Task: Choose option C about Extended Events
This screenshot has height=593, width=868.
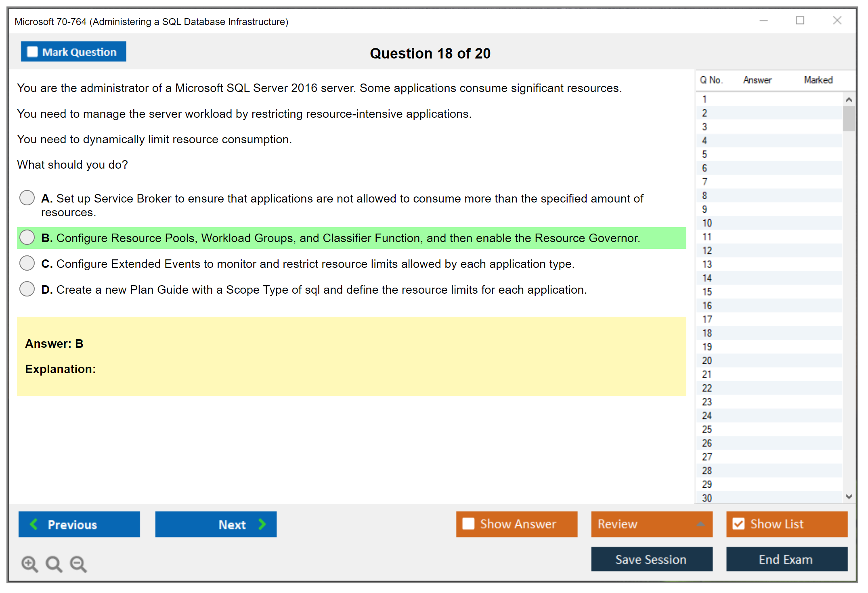Action: click(x=27, y=263)
